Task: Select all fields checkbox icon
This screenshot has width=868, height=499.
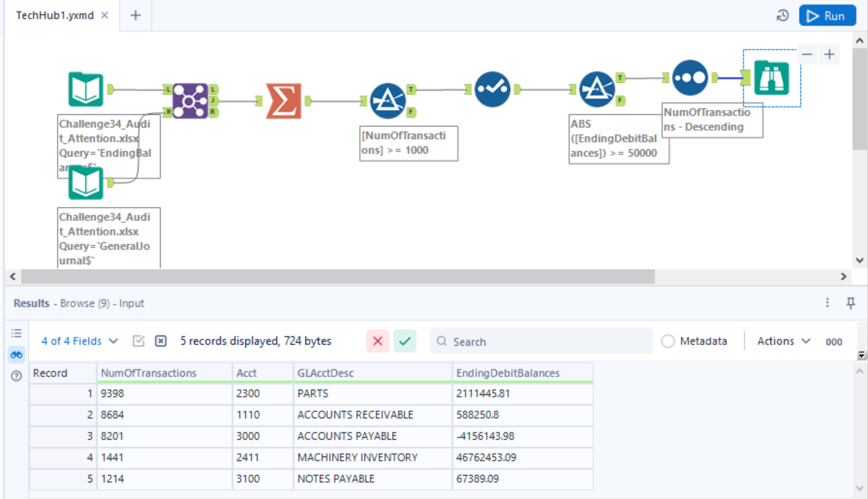Action: [138, 341]
